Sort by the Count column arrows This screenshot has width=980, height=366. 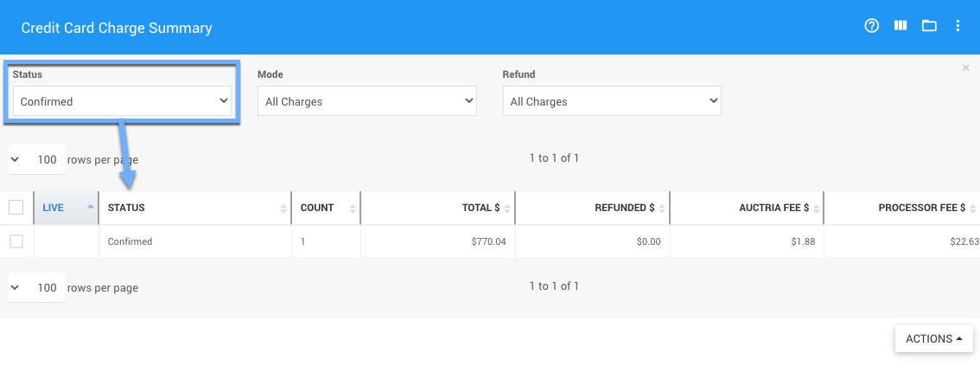coord(353,209)
